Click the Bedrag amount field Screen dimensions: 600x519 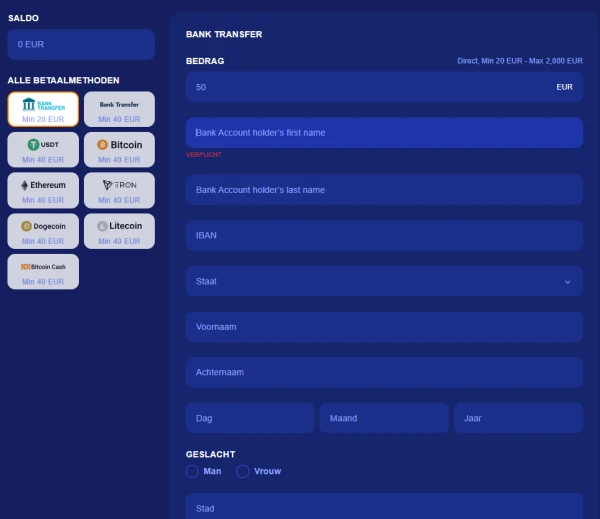point(370,87)
